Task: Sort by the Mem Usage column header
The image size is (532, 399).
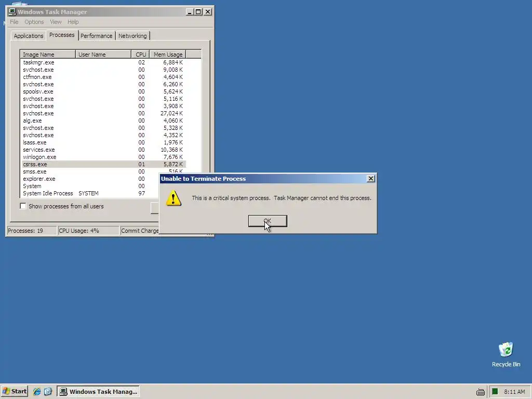Action: coord(168,54)
